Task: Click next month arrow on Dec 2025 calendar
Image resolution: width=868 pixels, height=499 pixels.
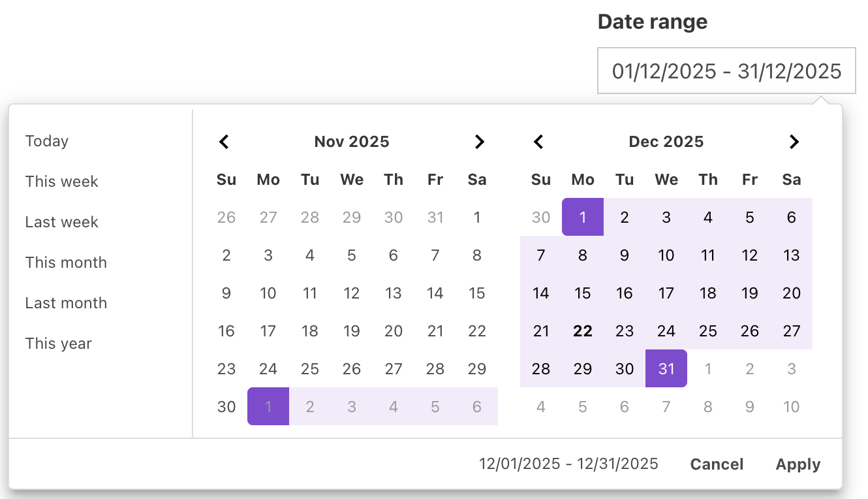Action: [794, 142]
